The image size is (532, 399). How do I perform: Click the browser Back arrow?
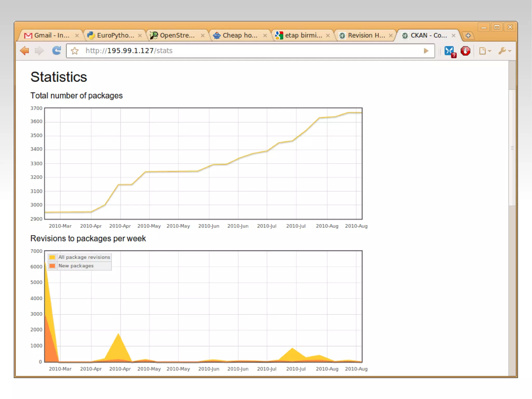[25, 50]
